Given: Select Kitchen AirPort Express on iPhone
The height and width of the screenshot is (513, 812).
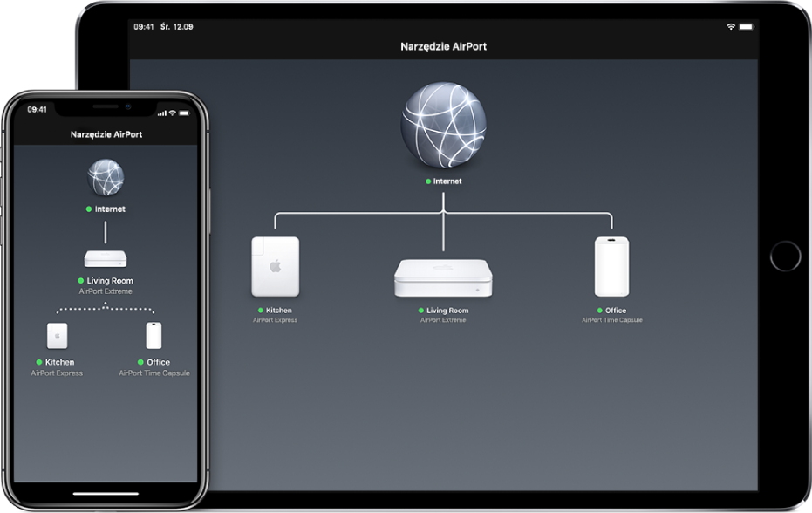Looking at the screenshot, I should (57, 336).
